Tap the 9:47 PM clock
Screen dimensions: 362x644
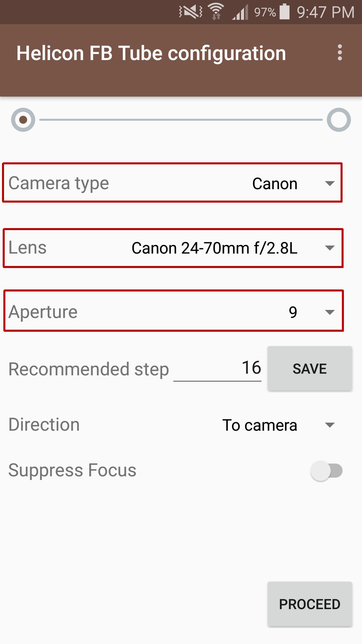[x=325, y=12]
